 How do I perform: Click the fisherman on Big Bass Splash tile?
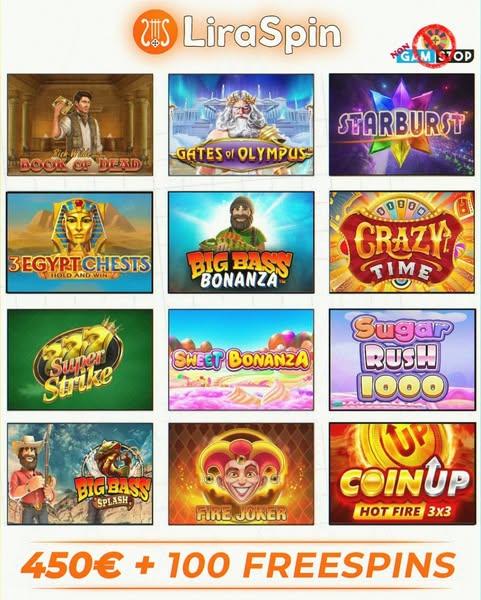pos(33,478)
